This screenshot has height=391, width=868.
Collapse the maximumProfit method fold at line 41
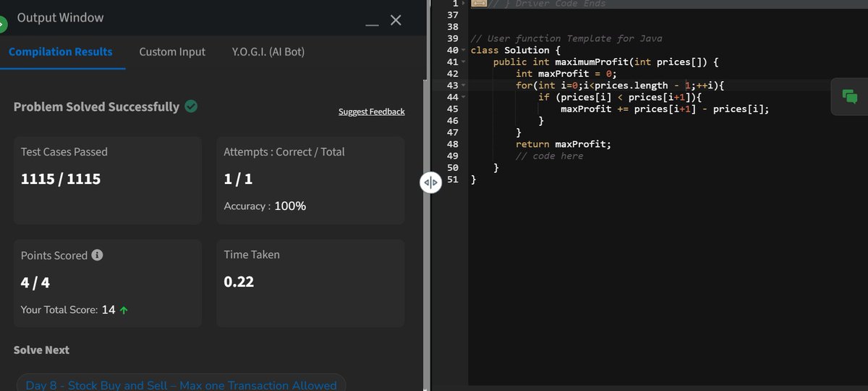[x=464, y=62]
